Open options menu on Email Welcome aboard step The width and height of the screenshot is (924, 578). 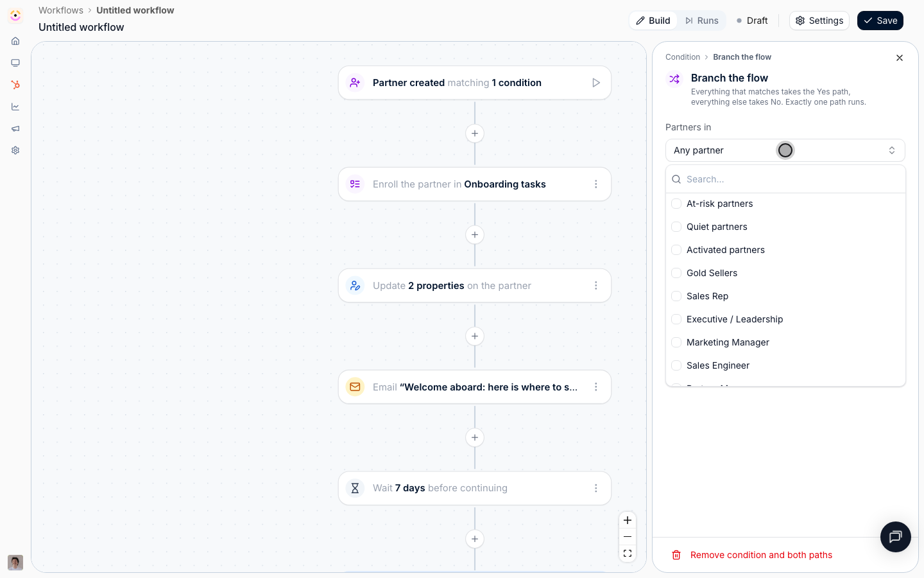click(596, 387)
